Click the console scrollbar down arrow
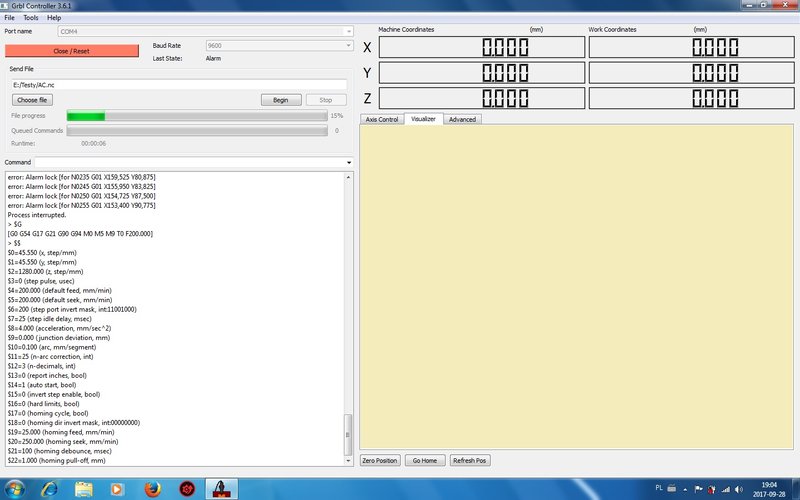800x500 pixels. coord(348,461)
